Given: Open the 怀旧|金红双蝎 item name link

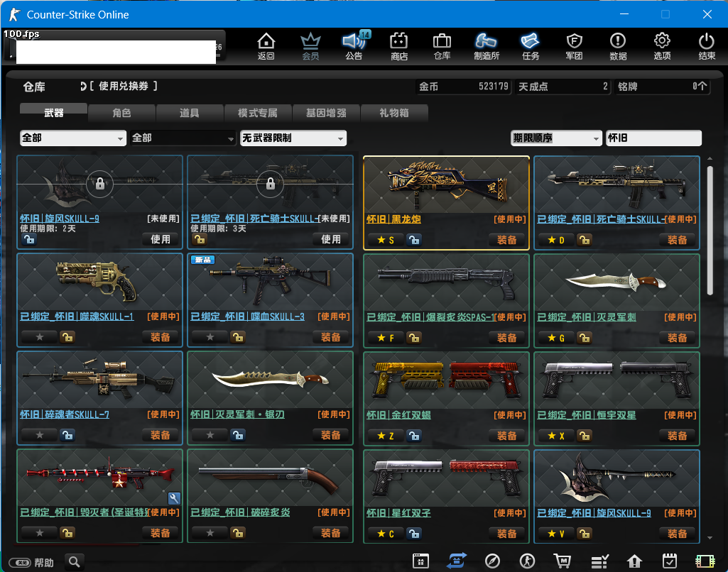Looking at the screenshot, I should point(398,414).
